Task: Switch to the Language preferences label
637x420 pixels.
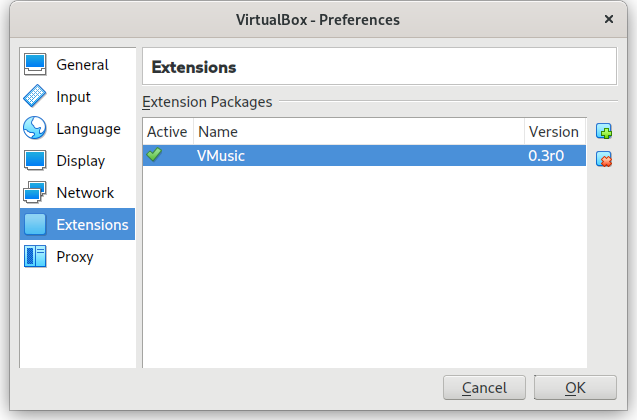Action: 89,129
